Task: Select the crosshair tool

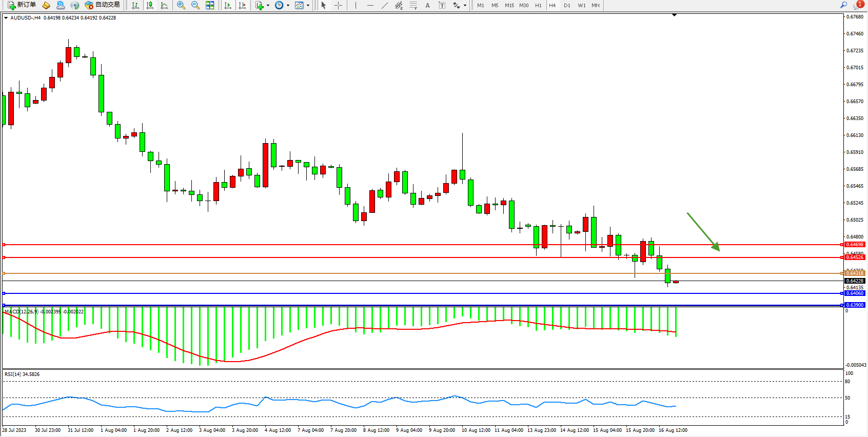Action: (x=339, y=5)
